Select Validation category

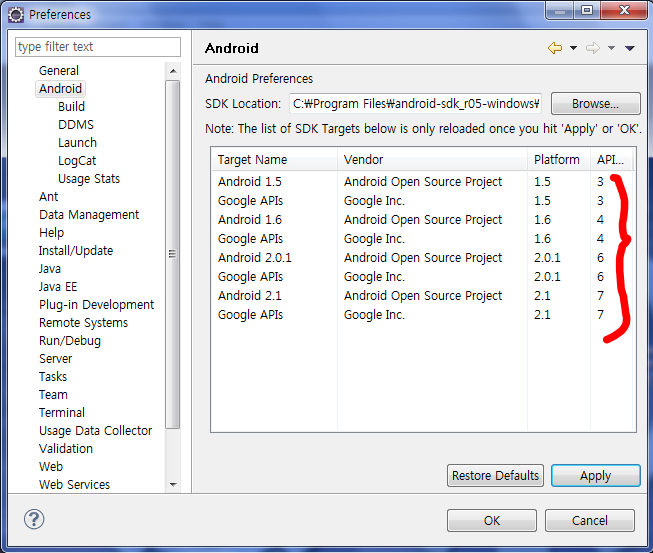[x=66, y=448]
